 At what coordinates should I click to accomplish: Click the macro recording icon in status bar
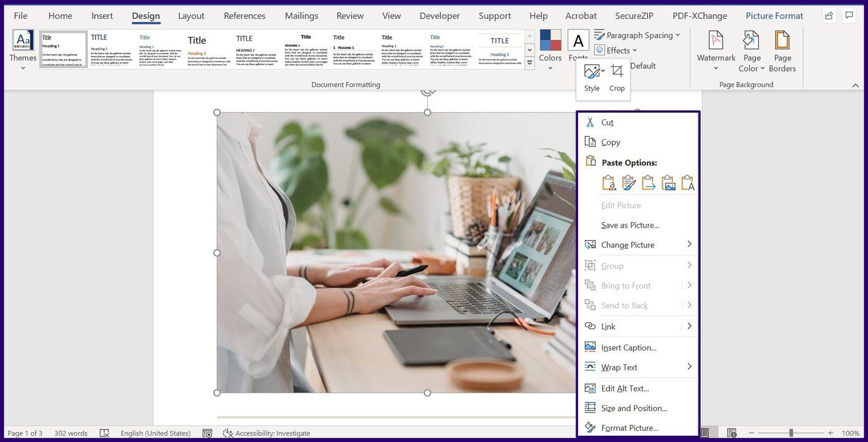[x=208, y=433]
